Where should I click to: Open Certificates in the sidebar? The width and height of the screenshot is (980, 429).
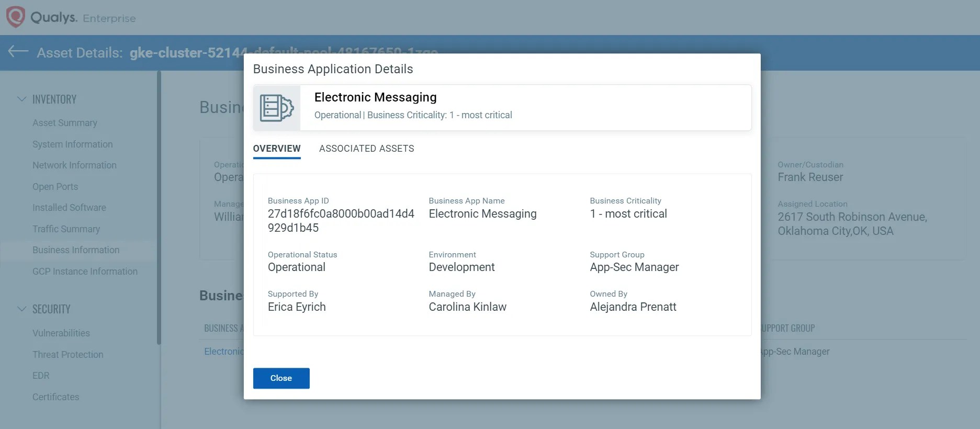pos(56,397)
